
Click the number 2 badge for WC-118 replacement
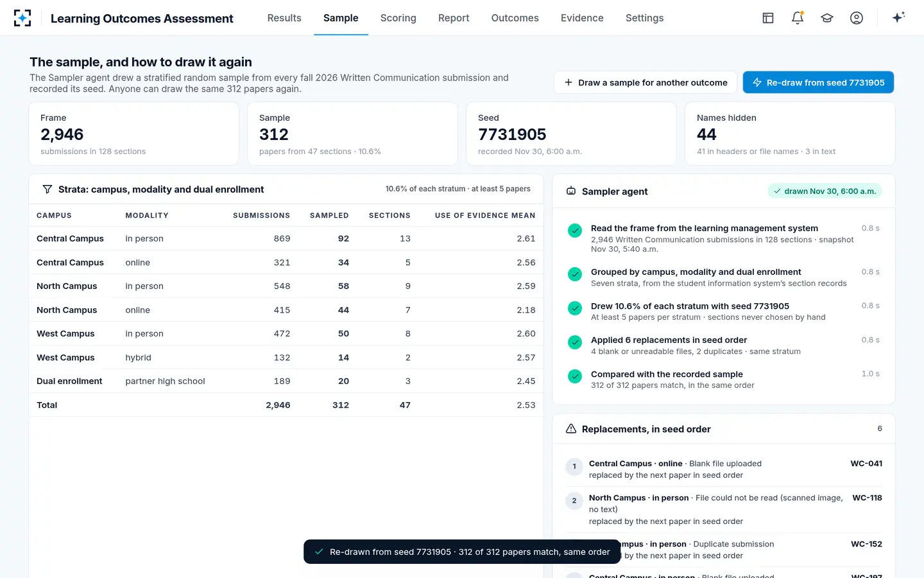tap(574, 501)
